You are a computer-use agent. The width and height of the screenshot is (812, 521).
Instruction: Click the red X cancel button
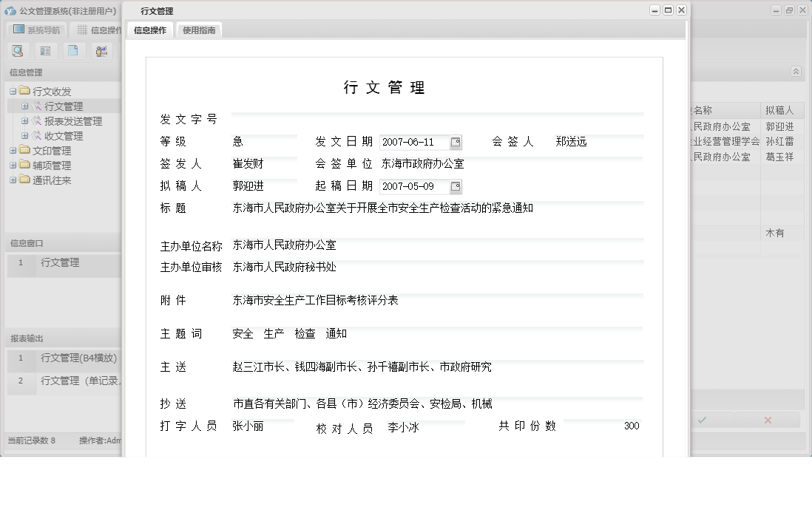[767, 419]
